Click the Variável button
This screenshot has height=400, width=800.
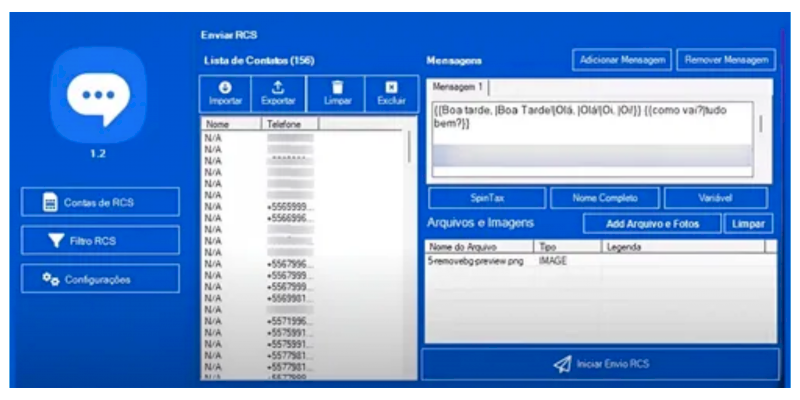click(x=716, y=198)
